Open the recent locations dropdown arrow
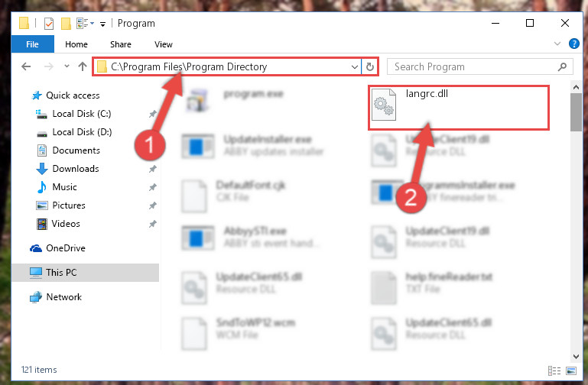Viewport: 588px width, 385px height. (x=67, y=66)
